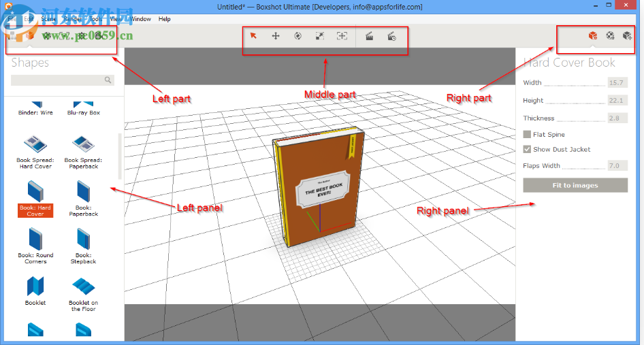Viewport: 644px width, 345px height.
Task: Open the orange shape properties cube icon
Action: point(592,36)
